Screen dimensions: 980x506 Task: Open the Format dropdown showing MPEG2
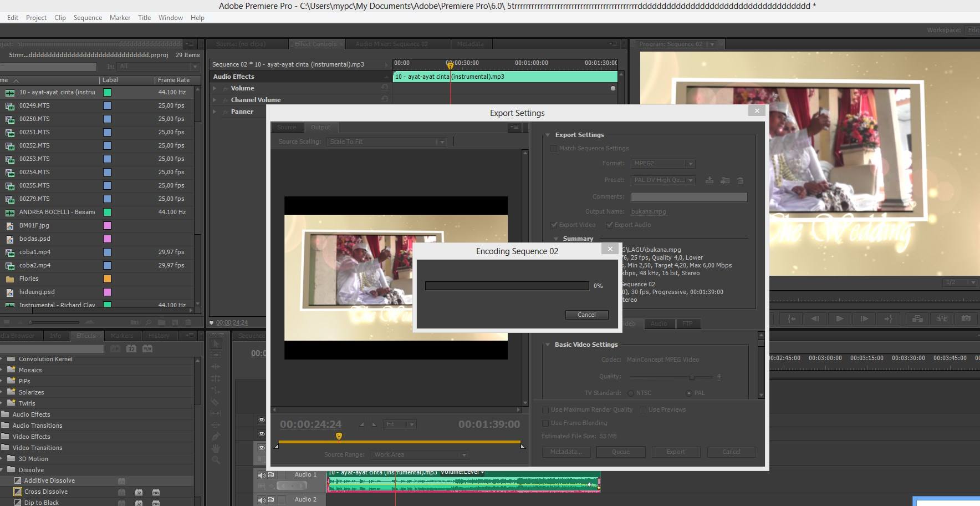[663, 164]
